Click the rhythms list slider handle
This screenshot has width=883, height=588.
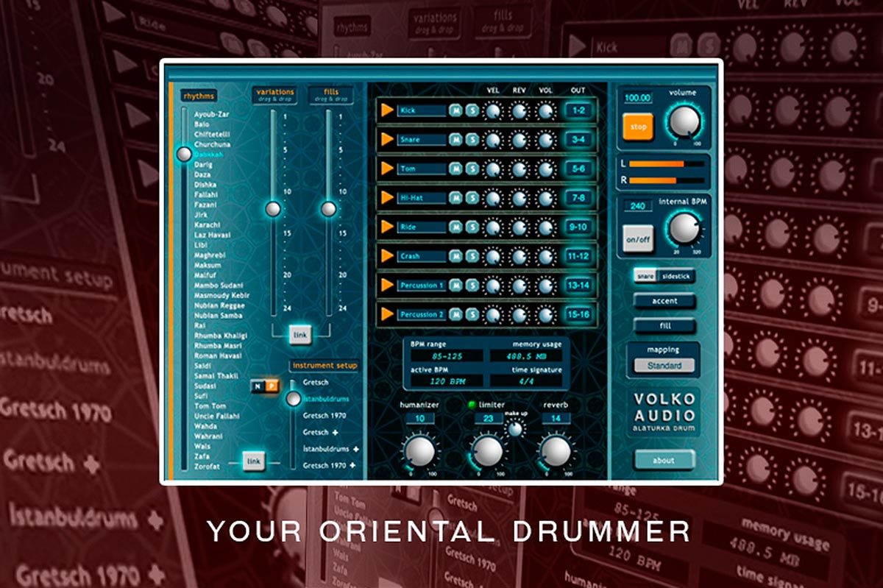pos(184,154)
